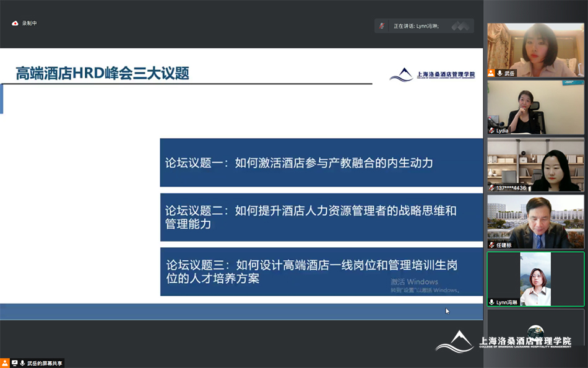This screenshot has height=368, width=588.
Task: Click the screen share icon in bottom-left label
Action: point(14,363)
